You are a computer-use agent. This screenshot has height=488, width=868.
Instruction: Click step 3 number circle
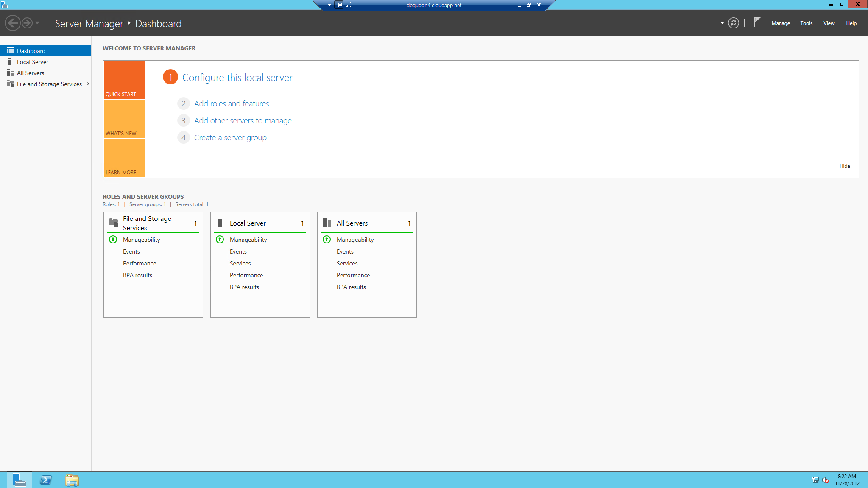click(183, 120)
